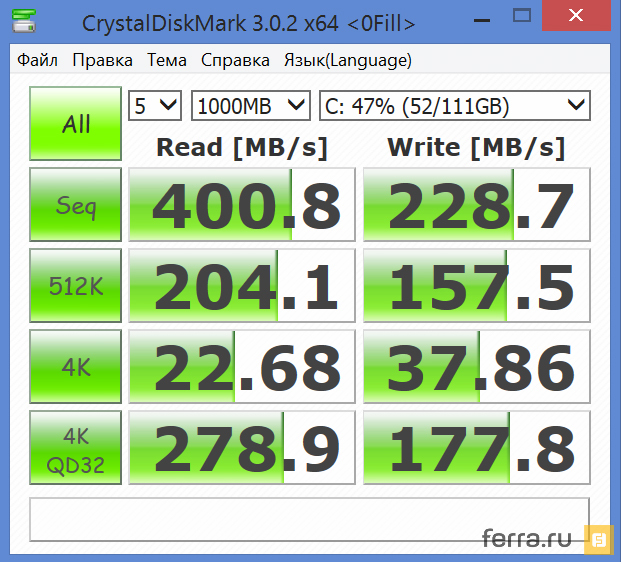Click the 512K write result 157.5
Image resolution: width=621 pixels, height=562 pixels.
(477, 286)
